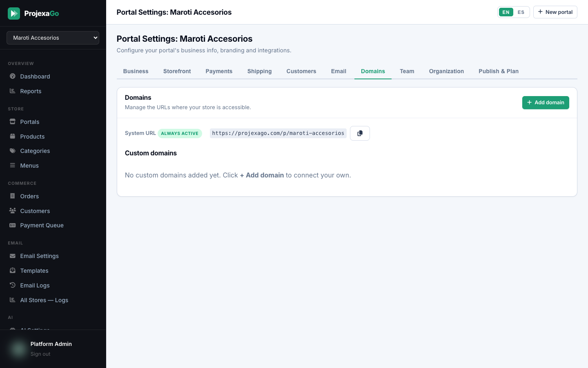Click the ProjexaGo logo icon
This screenshot has height=368, width=588.
click(14, 13)
